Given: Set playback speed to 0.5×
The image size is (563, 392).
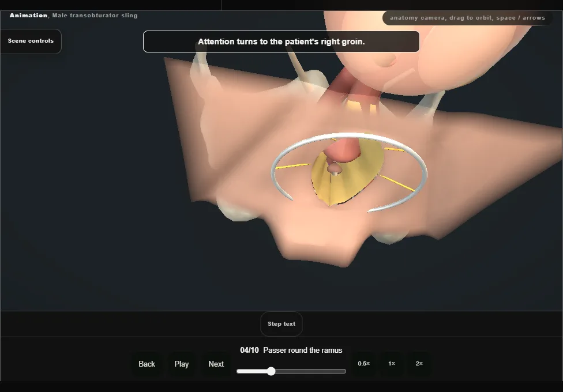Looking at the screenshot, I should (x=364, y=364).
